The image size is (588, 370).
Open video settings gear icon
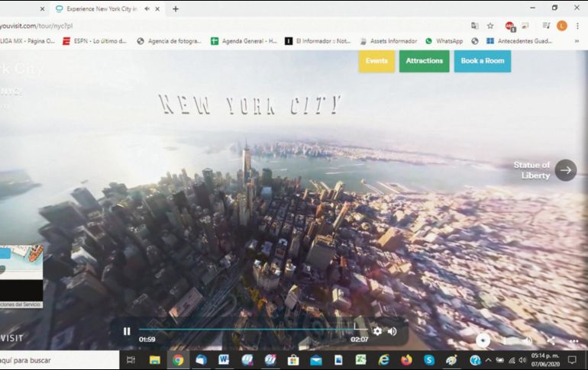click(377, 331)
